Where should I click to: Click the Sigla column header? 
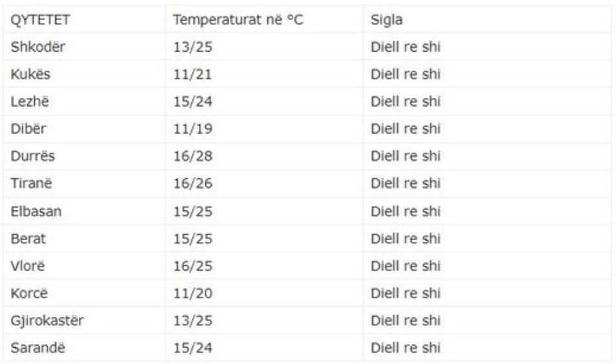click(387, 20)
